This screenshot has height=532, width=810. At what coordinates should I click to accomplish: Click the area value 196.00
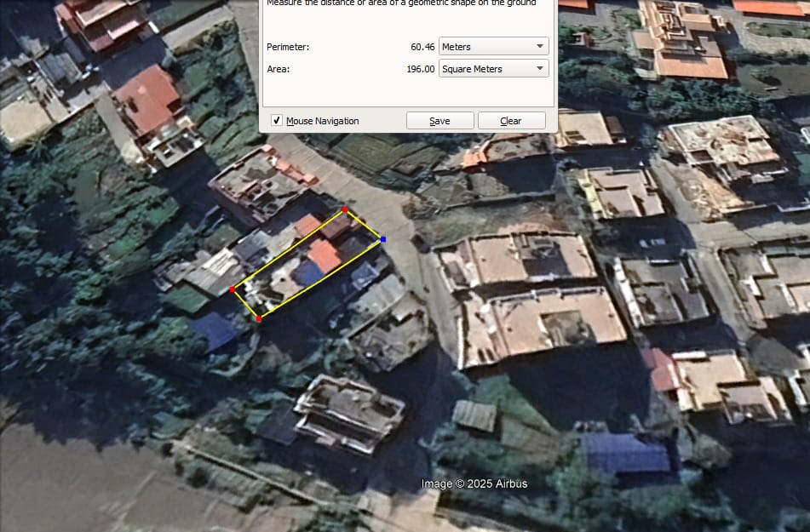point(420,69)
